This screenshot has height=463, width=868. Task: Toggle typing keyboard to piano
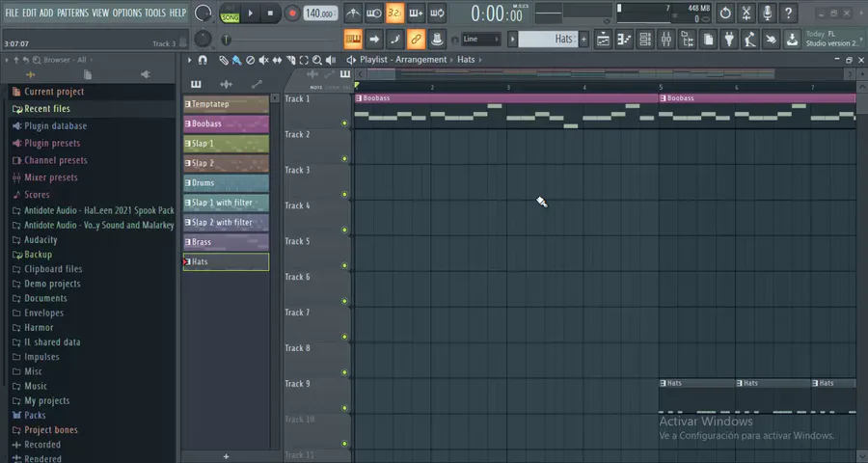(x=353, y=40)
